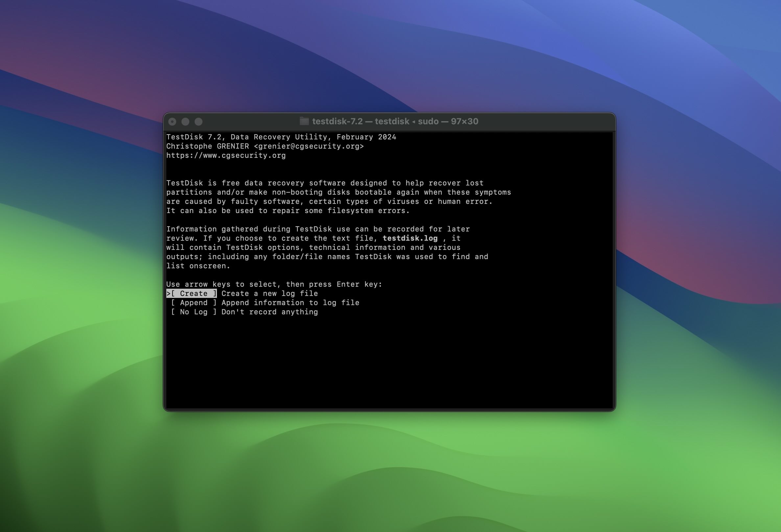Click 'outputs; including any folder/file names' line
This screenshot has width=781, height=532.
point(327,257)
